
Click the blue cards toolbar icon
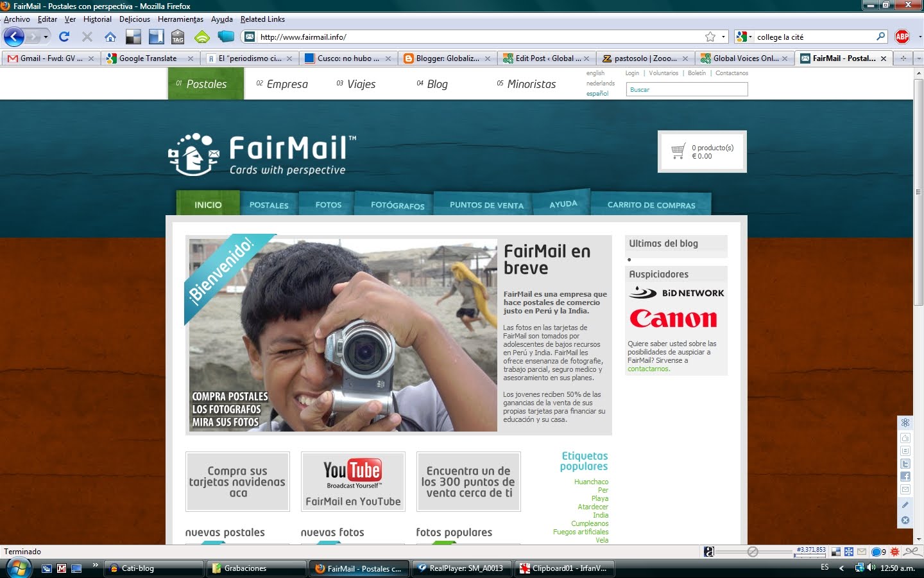point(226,37)
